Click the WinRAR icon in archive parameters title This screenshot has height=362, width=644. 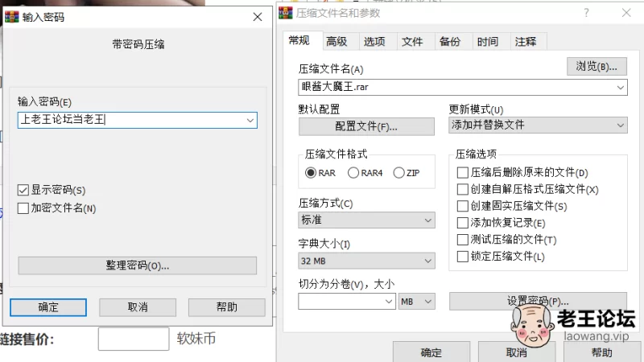(x=286, y=13)
